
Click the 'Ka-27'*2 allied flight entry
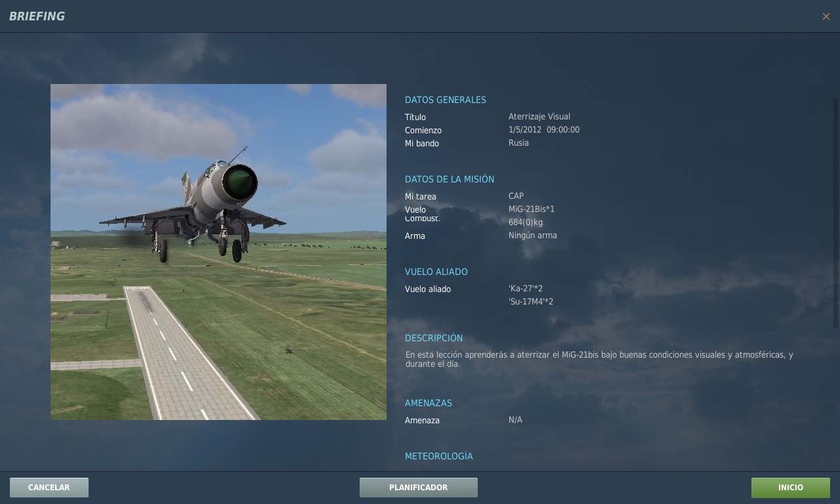[525, 289]
